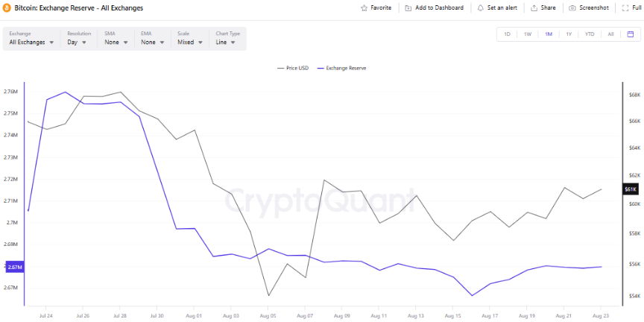
Task: Expand chart using Full screen icon
Action: pos(625,8)
